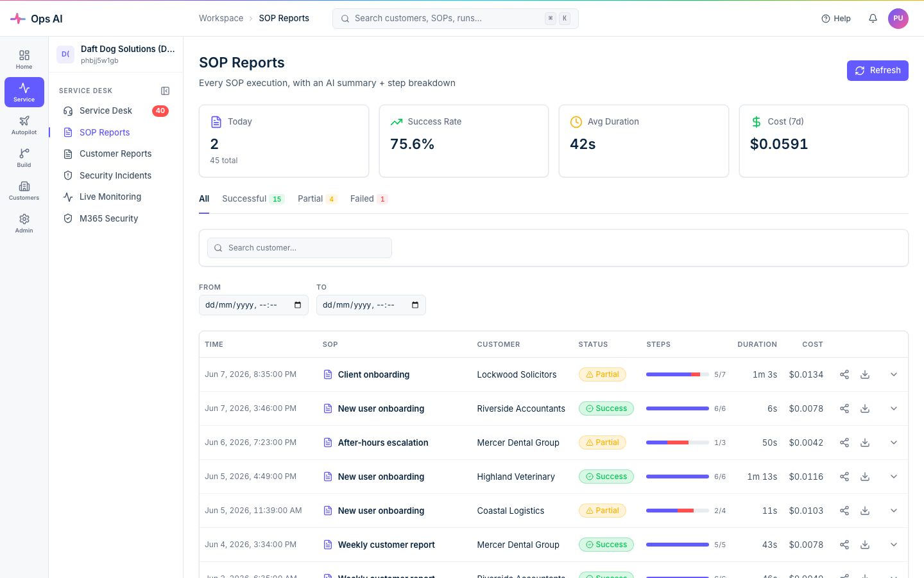Click the Success badge for Highland Veterinary
The image size is (924, 578).
coord(606,477)
